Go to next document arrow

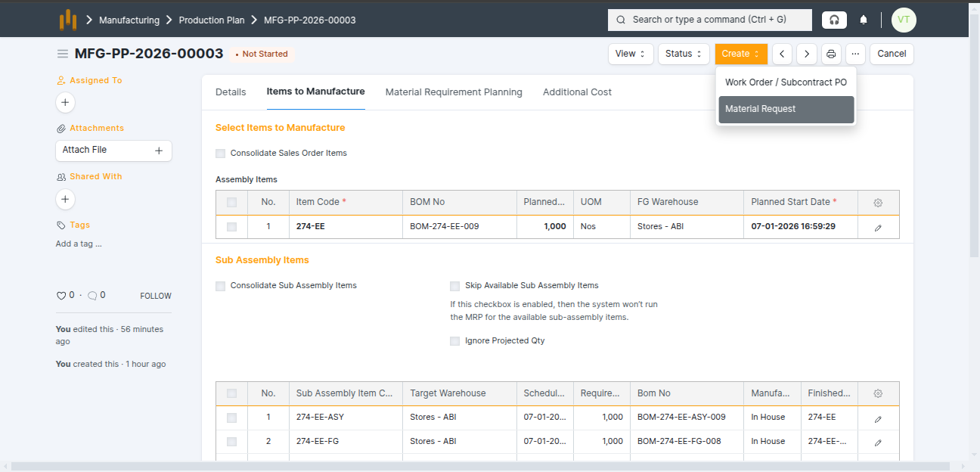pos(807,54)
